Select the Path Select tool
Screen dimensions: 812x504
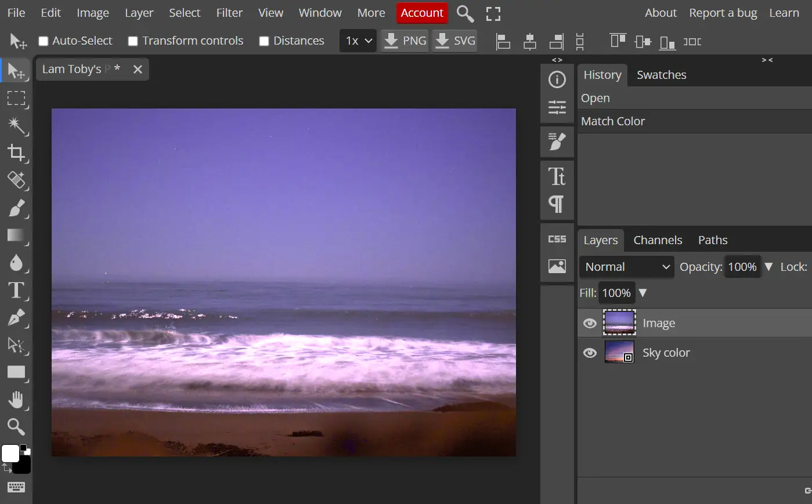16,345
